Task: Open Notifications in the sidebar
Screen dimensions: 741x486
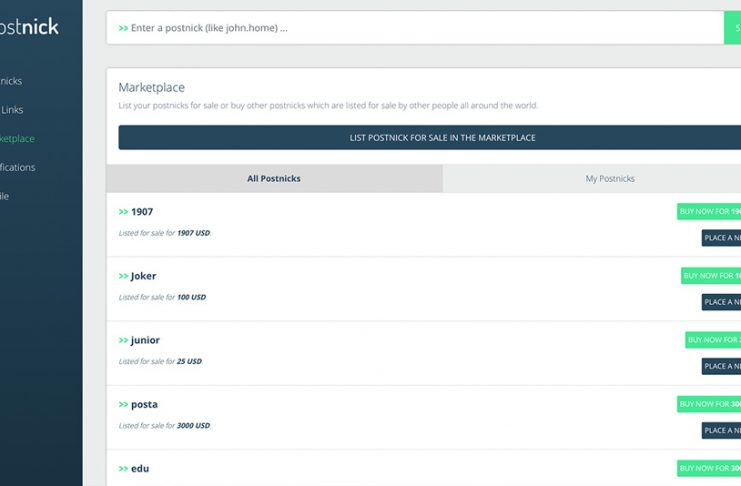Action: [x=17, y=167]
